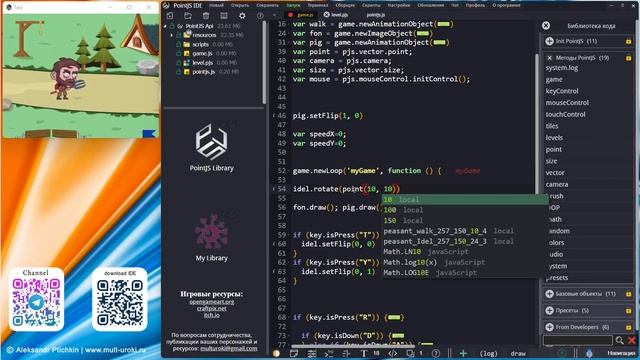Click the multuroki@gmail.com email link

click(229, 349)
